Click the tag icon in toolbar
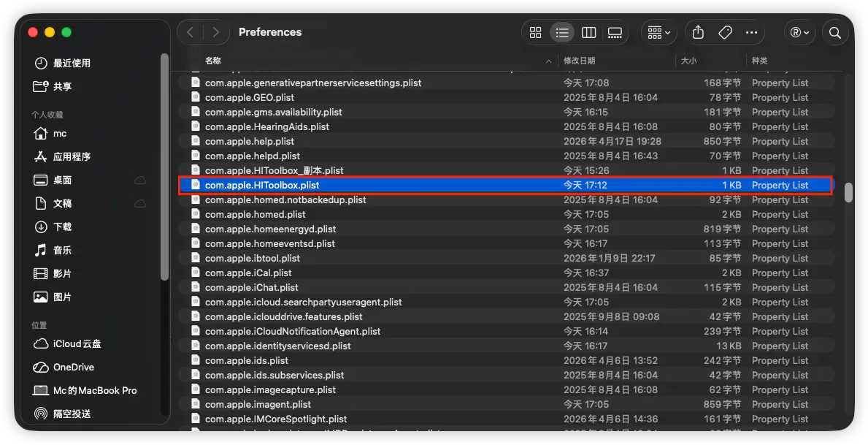The width and height of the screenshot is (868, 445). [725, 33]
